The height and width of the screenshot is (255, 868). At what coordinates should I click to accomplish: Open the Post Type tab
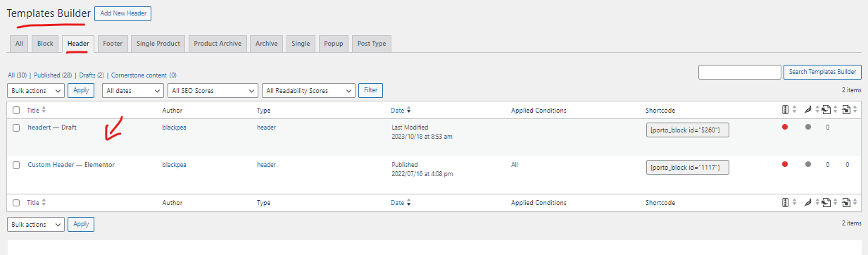(x=372, y=44)
